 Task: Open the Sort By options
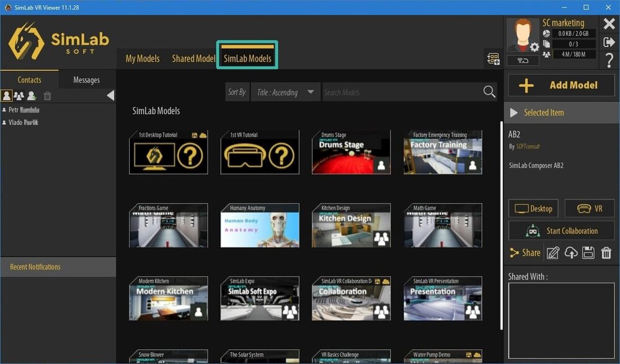tap(236, 91)
